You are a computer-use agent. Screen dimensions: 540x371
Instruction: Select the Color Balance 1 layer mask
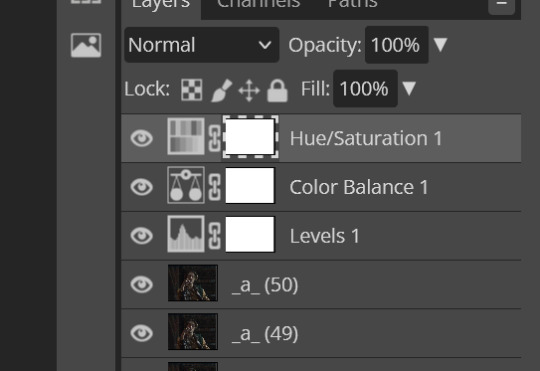click(250, 185)
